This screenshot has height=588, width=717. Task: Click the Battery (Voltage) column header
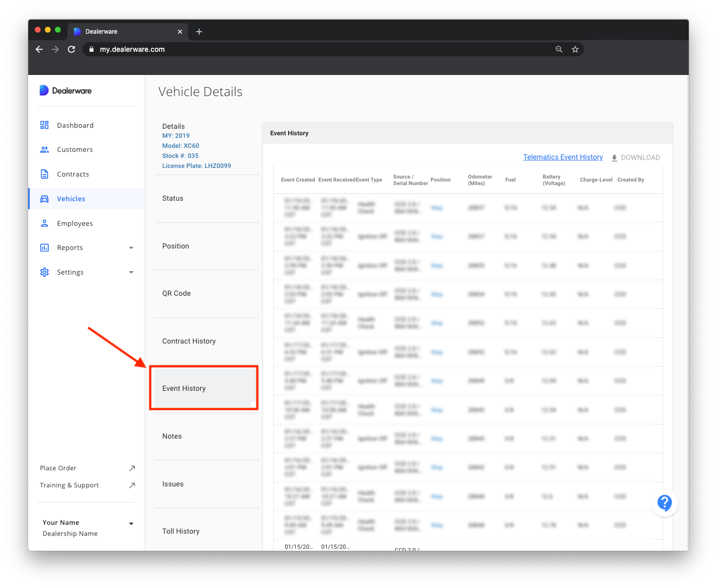click(x=554, y=180)
